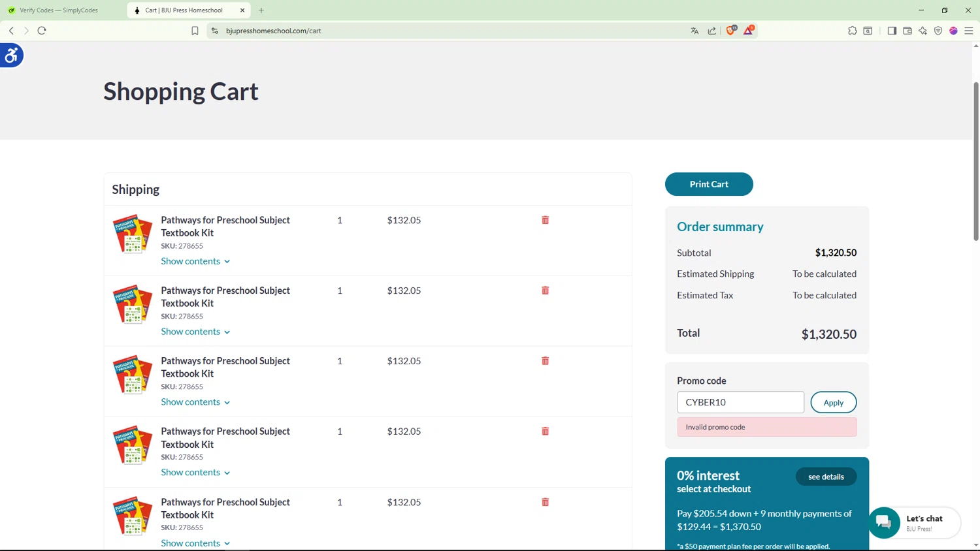Open the extensions puzzle icon
The width and height of the screenshot is (980, 551).
pos(853,31)
